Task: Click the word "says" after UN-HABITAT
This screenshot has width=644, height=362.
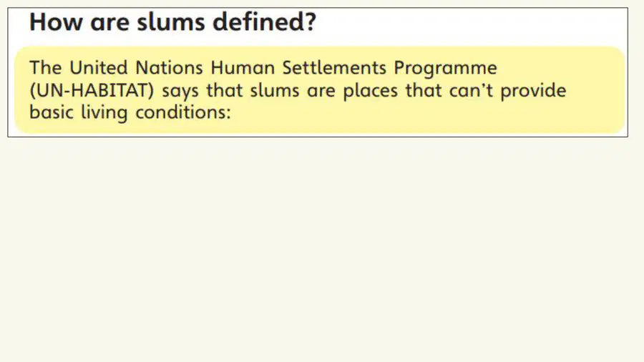Action: [x=180, y=92]
